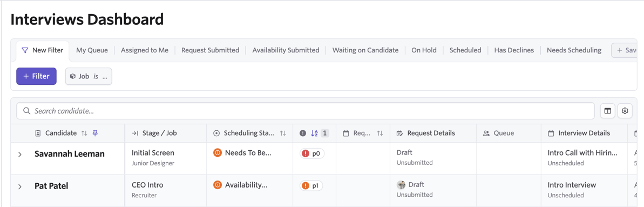Open the Availability Submitted tab
This screenshot has height=207, width=644.
(x=286, y=50)
